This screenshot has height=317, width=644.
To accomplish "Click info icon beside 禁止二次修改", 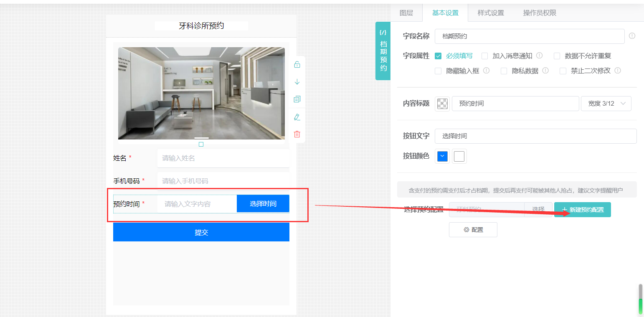I will point(618,71).
